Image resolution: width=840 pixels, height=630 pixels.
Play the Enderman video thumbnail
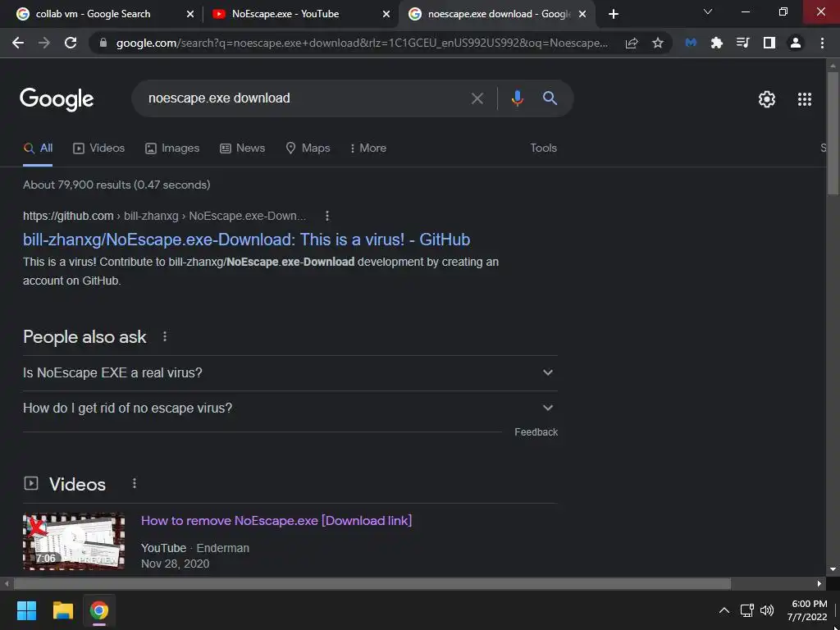pos(74,541)
